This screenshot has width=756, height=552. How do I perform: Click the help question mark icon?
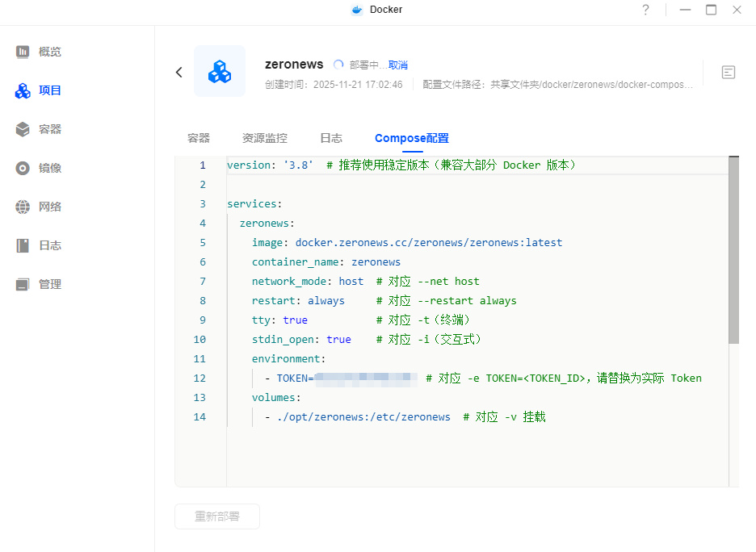pyautogui.click(x=645, y=10)
